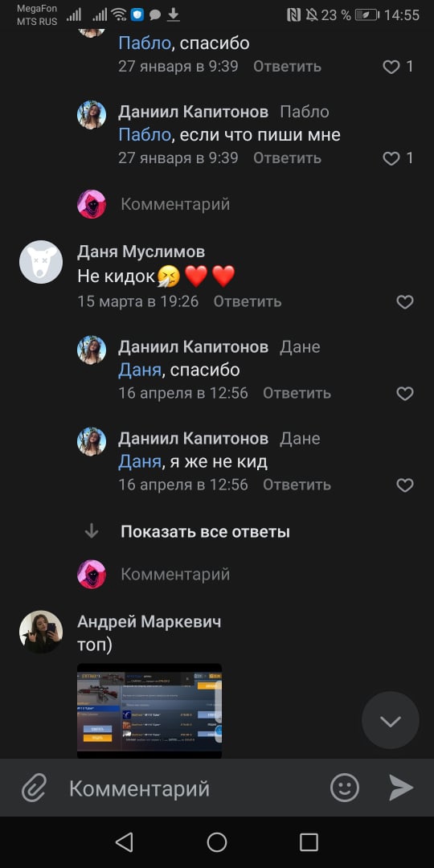Tap the paperclip attachment icon
434x868 pixels.
point(34,788)
